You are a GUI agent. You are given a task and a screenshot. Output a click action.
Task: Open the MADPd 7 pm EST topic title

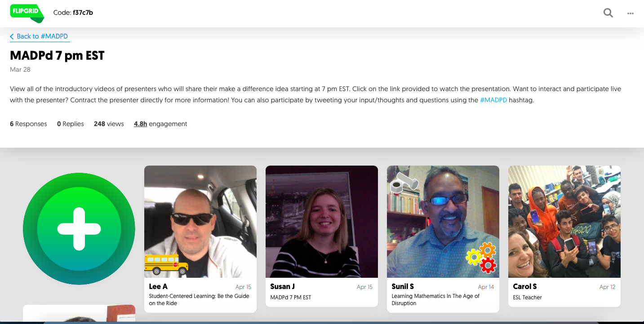[x=57, y=55]
